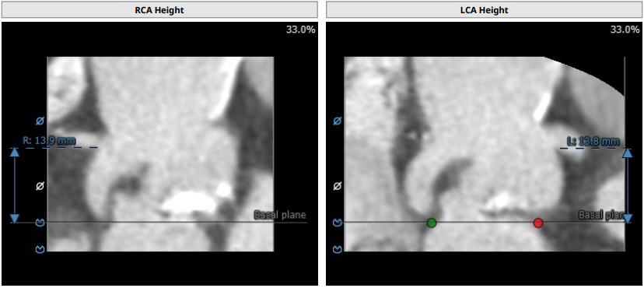Click the R: 13.9 mm measurement label
The height and width of the screenshot is (288, 644).
[x=49, y=141]
